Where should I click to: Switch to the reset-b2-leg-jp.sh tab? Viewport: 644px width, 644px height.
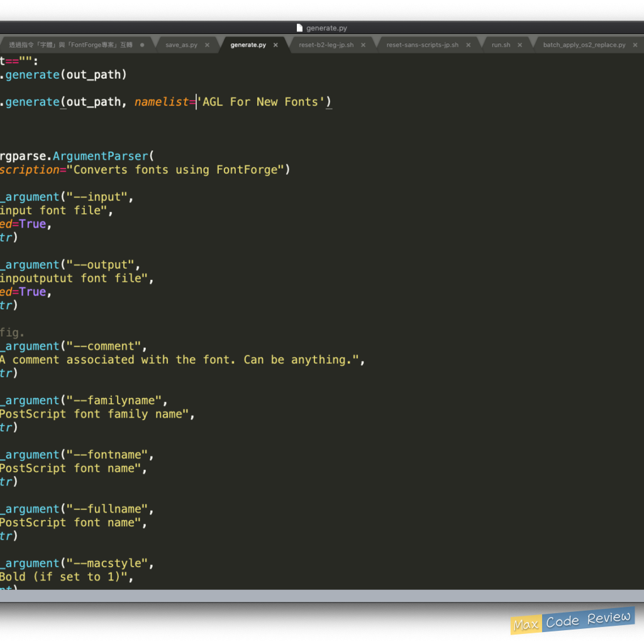tap(326, 45)
